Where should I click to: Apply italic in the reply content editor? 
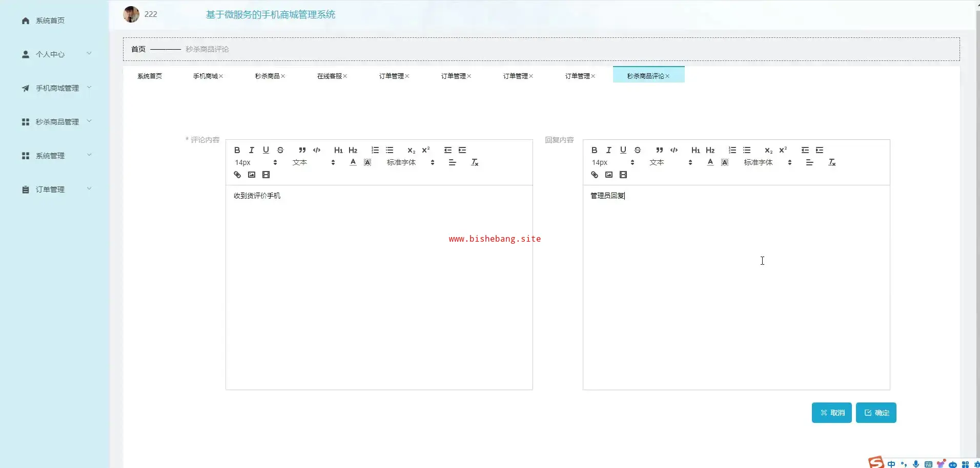click(608, 150)
